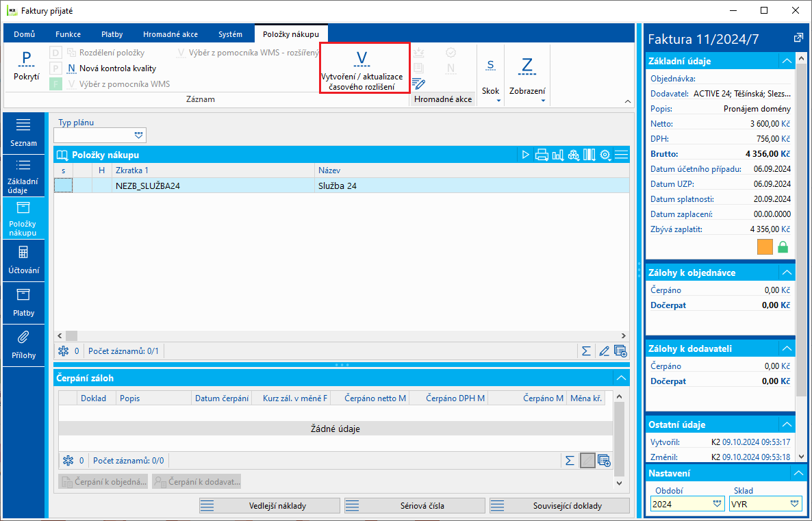812x521 pixels.
Task: Click the selection cell of the NEZB_SLUŽBA24 row
Action: (x=63, y=186)
